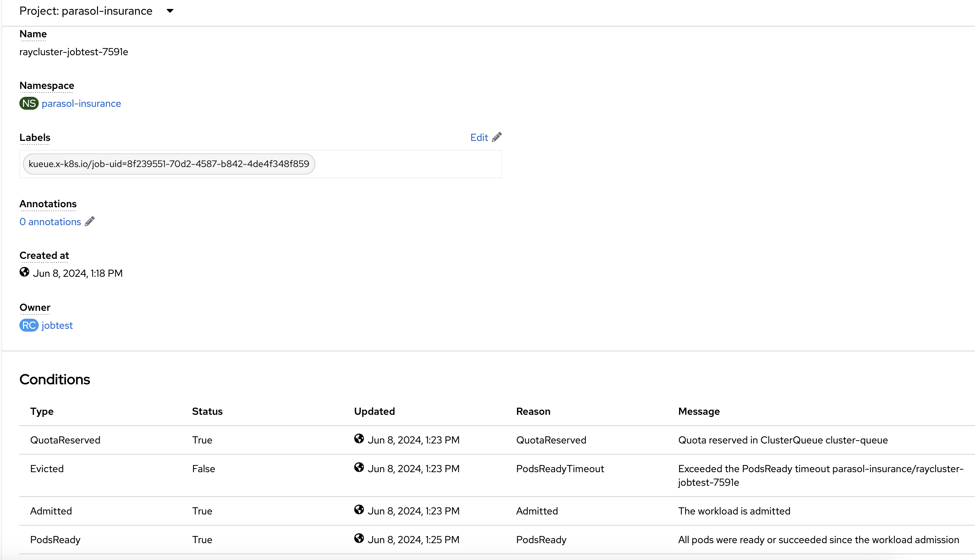The height and width of the screenshot is (560, 975).
Task: Click the Admitted reason cell
Action: click(537, 511)
